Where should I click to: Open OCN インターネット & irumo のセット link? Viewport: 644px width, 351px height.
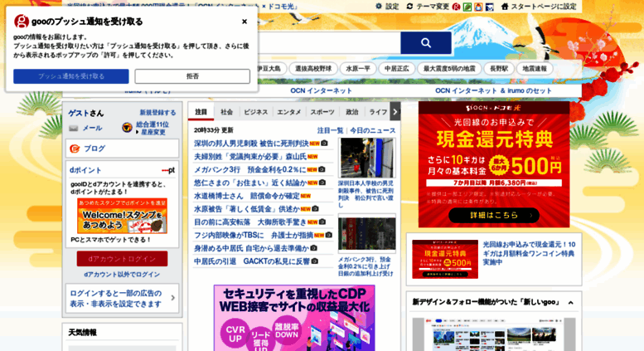[493, 90]
